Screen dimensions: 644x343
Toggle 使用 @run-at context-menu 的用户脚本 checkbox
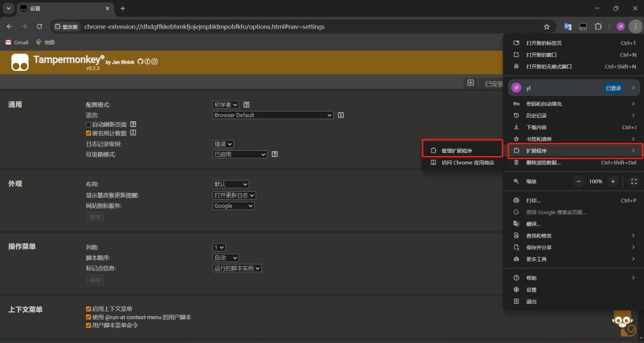coord(88,317)
